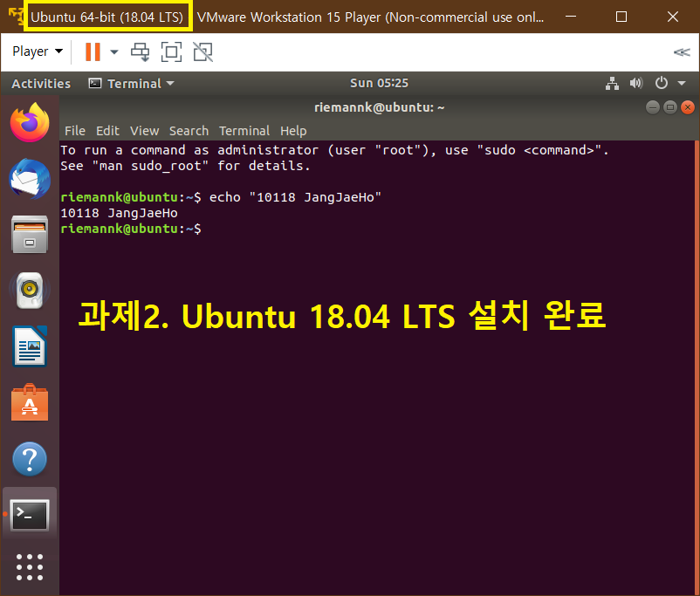Click the output line 10118 JangJaeHo
700x596 pixels.
(x=120, y=213)
